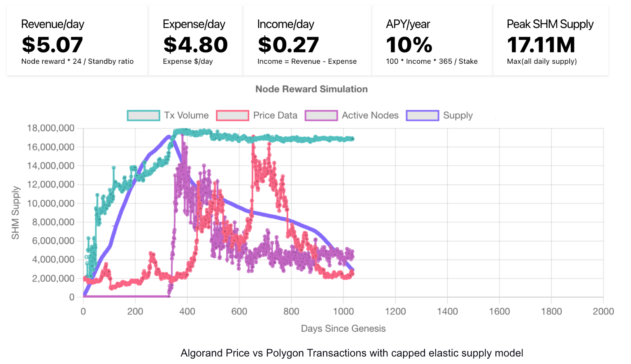Screen dimensions: 631x364
Task: Click the teal Tx Volume line end point
Action: point(352,139)
